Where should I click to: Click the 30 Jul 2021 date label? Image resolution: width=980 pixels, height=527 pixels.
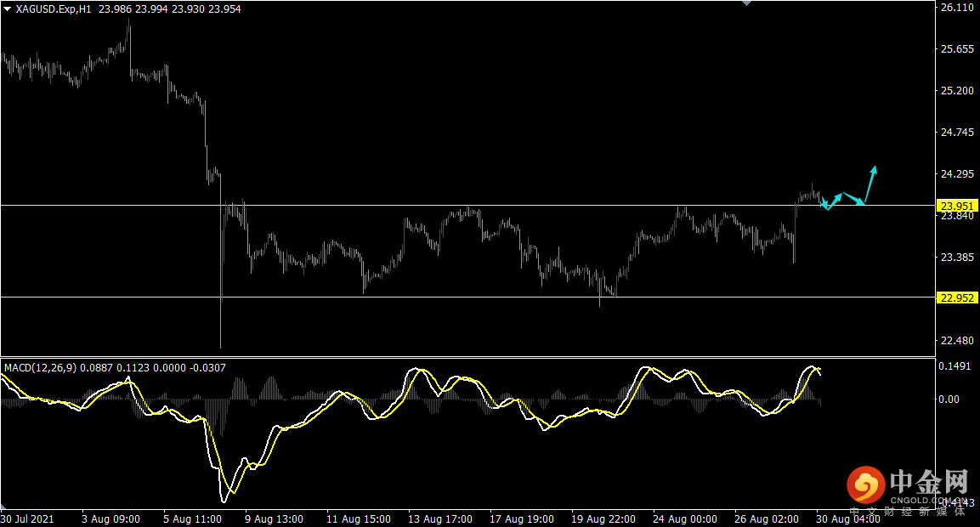pos(27,518)
